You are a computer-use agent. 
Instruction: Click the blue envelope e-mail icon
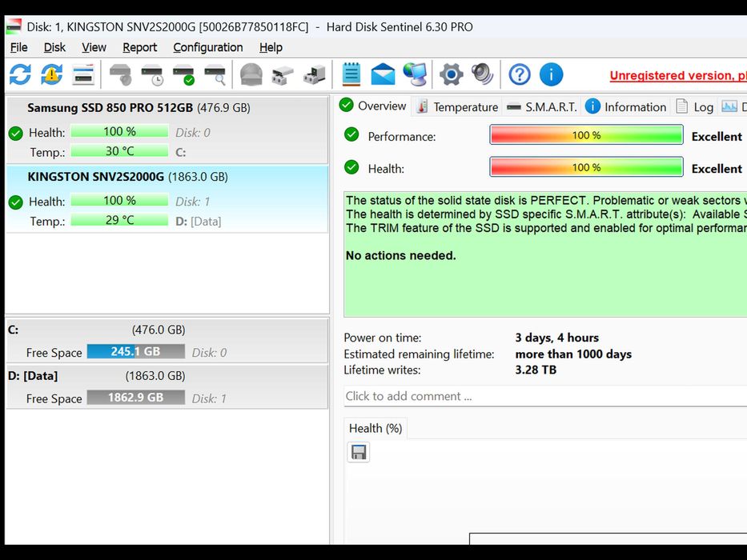coord(383,74)
